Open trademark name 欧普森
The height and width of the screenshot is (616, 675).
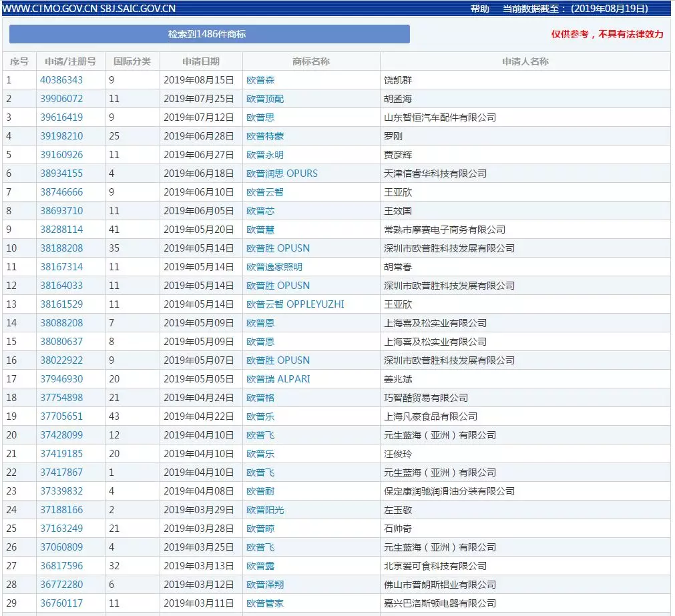coord(260,80)
